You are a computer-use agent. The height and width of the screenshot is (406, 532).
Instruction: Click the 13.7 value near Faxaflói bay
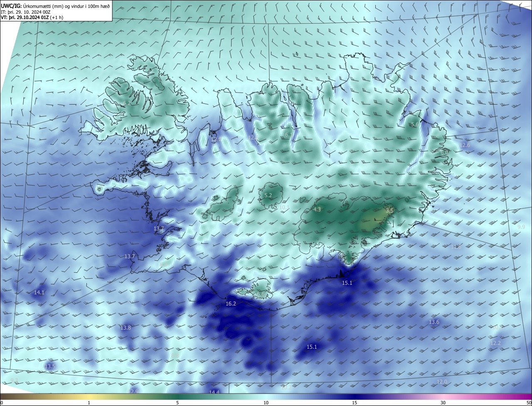click(159, 229)
